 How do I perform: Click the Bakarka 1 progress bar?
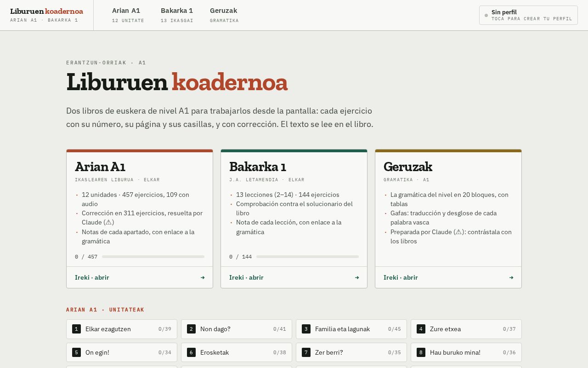tap(307, 257)
